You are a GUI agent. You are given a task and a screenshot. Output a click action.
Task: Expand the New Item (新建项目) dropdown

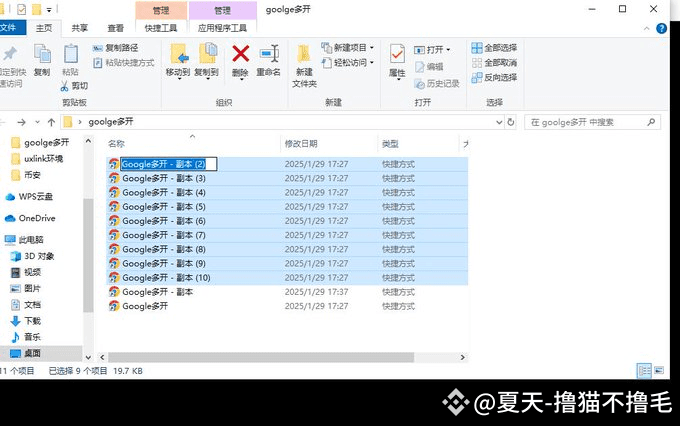pos(372,47)
